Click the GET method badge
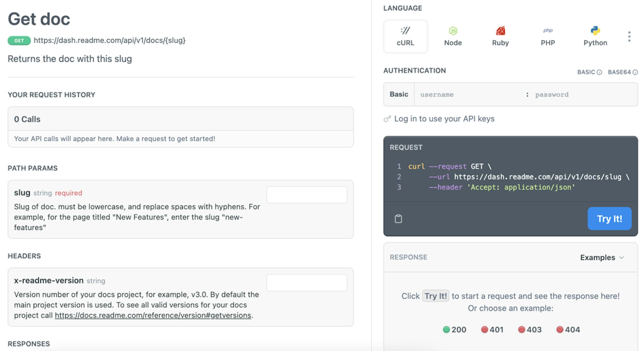The height and width of the screenshot is (351, 644). [19, 41]
